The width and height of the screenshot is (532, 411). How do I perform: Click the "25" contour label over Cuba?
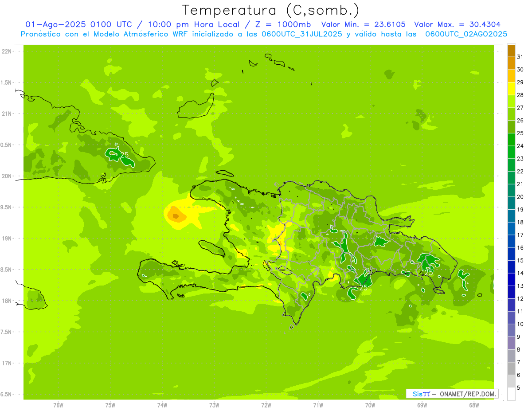124,155
